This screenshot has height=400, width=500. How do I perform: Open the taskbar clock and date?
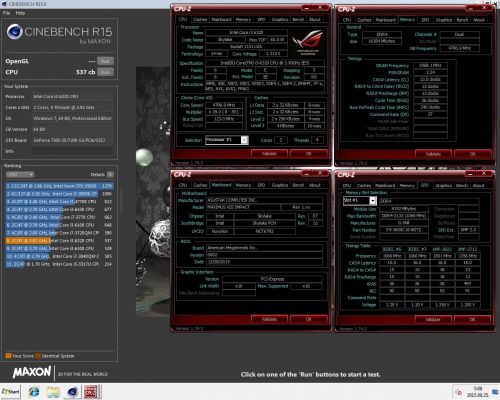tap(478, 392)
